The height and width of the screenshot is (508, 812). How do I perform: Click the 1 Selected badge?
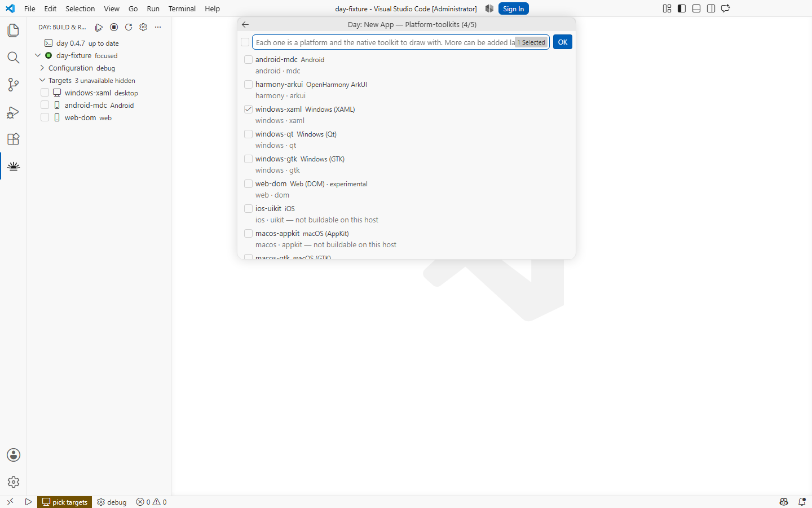click(531, 42)
